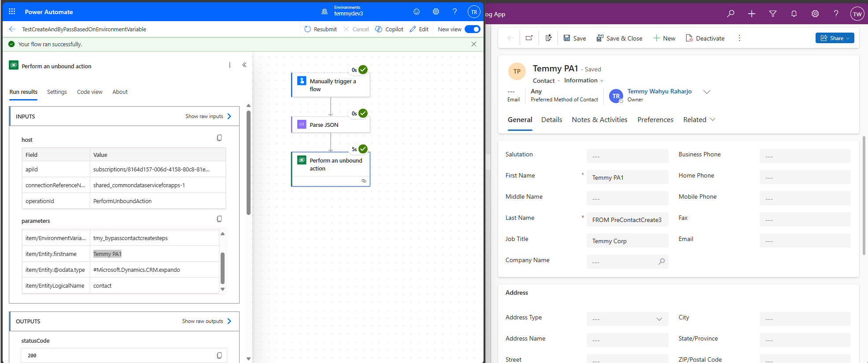Collapse the action details panel

point(244,65)
